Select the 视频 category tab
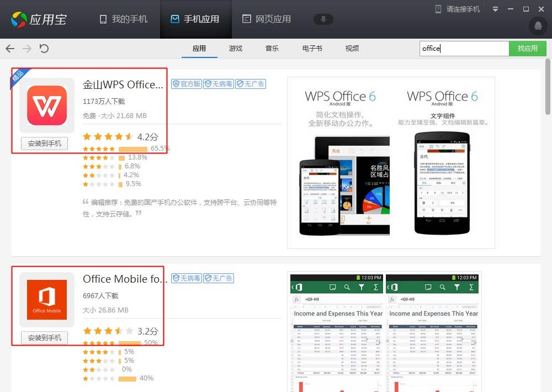Image resolution: width=552 pixels, height=392 pixels. click(x=352, y=49)
